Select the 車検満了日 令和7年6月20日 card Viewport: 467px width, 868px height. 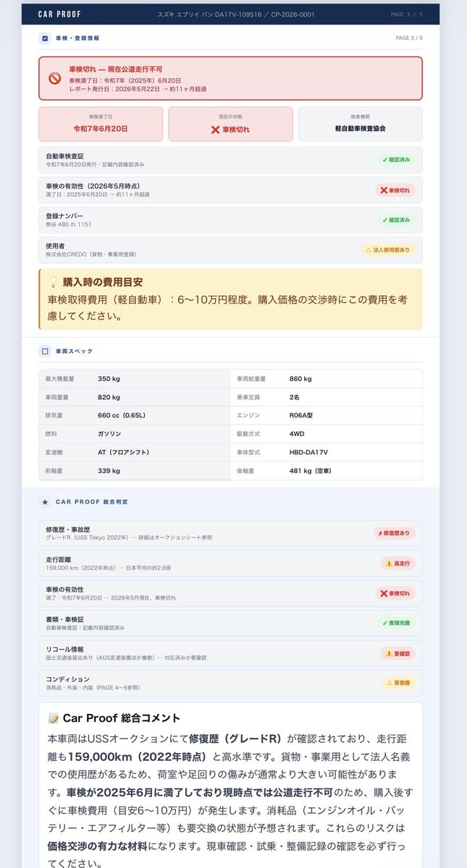coord(101,124)
